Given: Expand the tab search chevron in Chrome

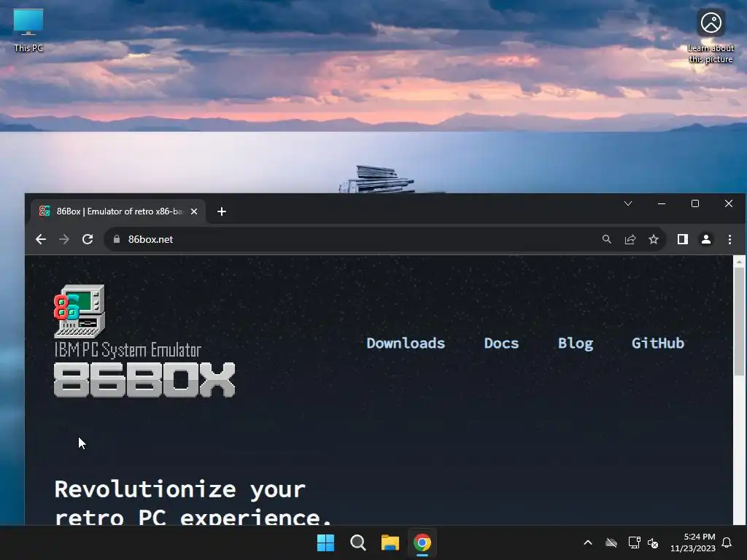Looking at the screenshot, I should [628, 203].
